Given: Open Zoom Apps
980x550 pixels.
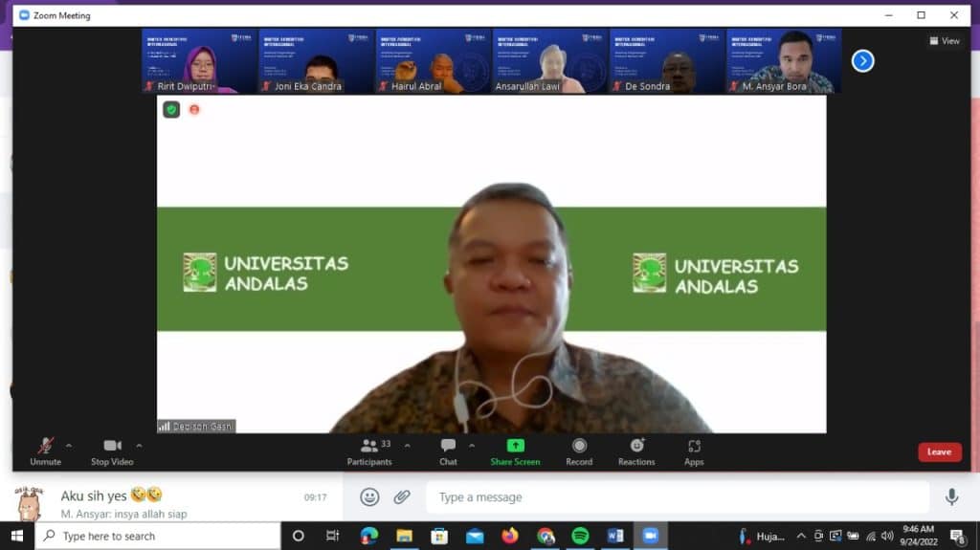Looking at the screenshot, I should pyautogui.click(x=694, y=451).
